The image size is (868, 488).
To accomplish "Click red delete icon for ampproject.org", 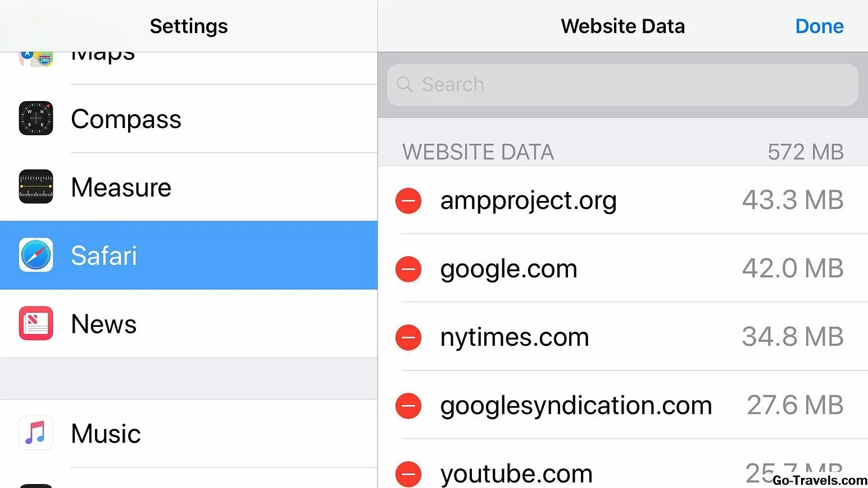I will tap(408, 200).
